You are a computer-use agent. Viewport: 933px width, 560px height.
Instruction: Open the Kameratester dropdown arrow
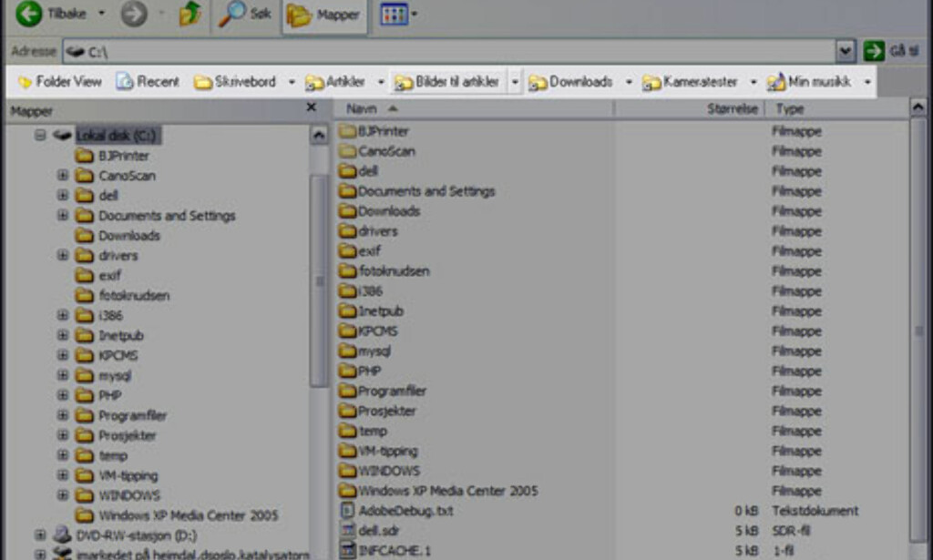click(x=754, y=81)
